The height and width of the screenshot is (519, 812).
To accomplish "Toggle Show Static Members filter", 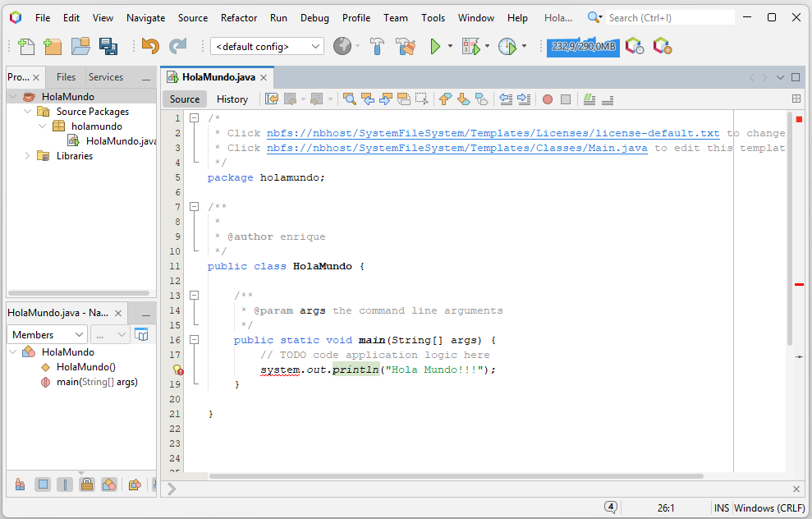I will point(65,485).
